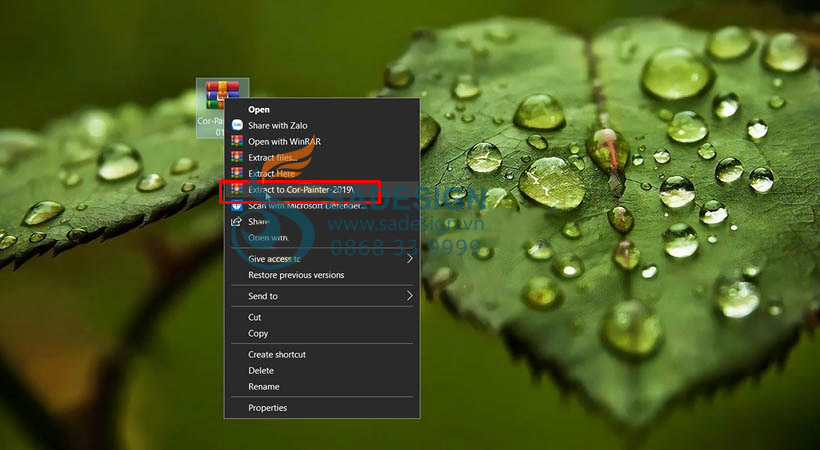820x450 pixels.
Task: Click the Share arrow icon in menu
Action: point(237,221)
